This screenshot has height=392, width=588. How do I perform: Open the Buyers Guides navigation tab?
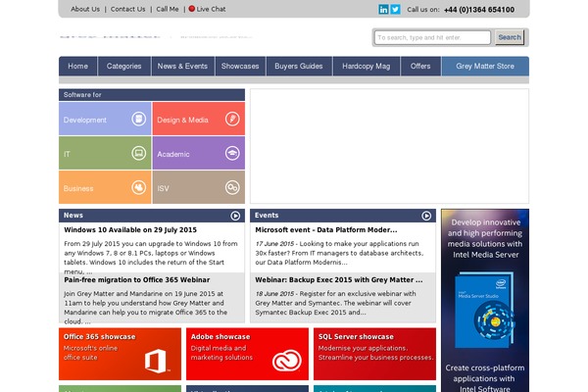(299, 66)
